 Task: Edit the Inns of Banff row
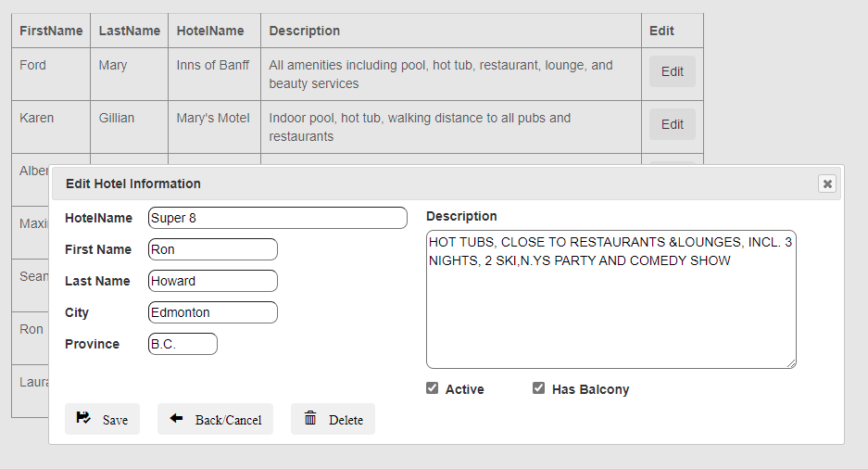click(672, 71)
